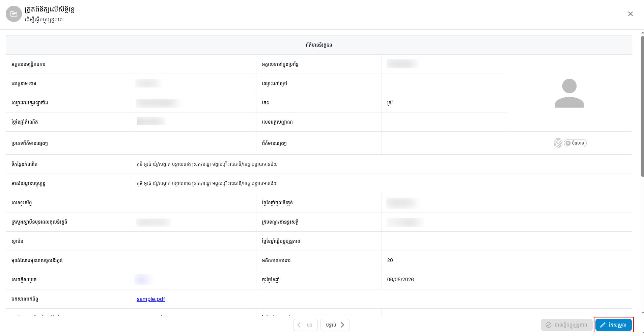Click the profile avatar placeholder image
The image size is (644, 333).
pos(569,93)
